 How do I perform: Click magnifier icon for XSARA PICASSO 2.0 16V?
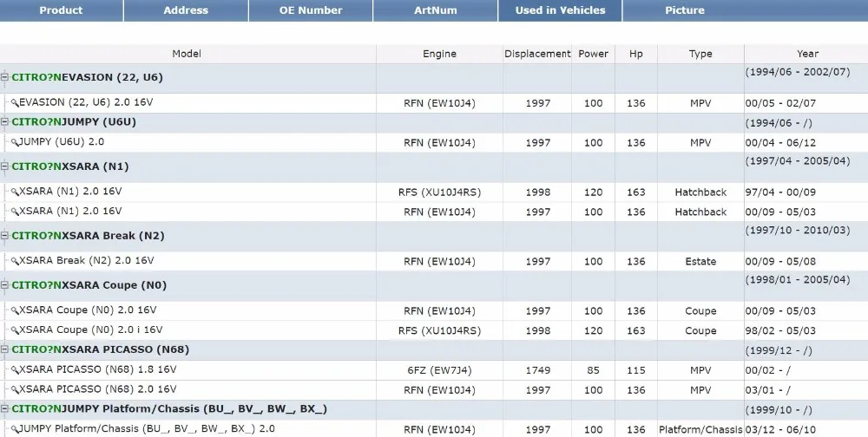15,389
